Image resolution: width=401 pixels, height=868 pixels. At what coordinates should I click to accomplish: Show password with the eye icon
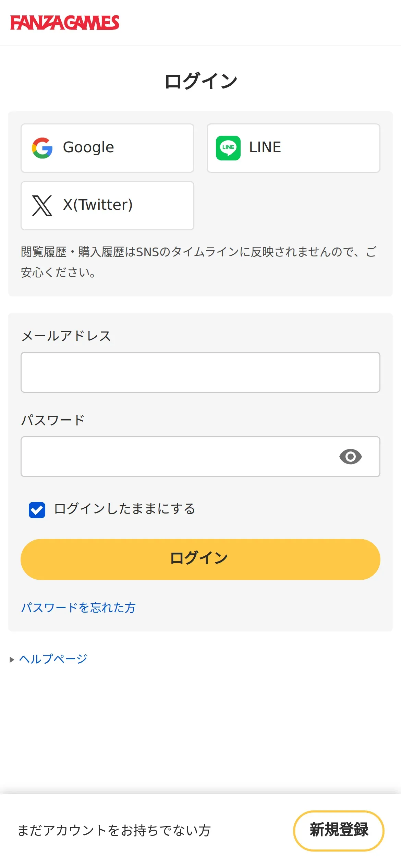(x=350, y=457)
